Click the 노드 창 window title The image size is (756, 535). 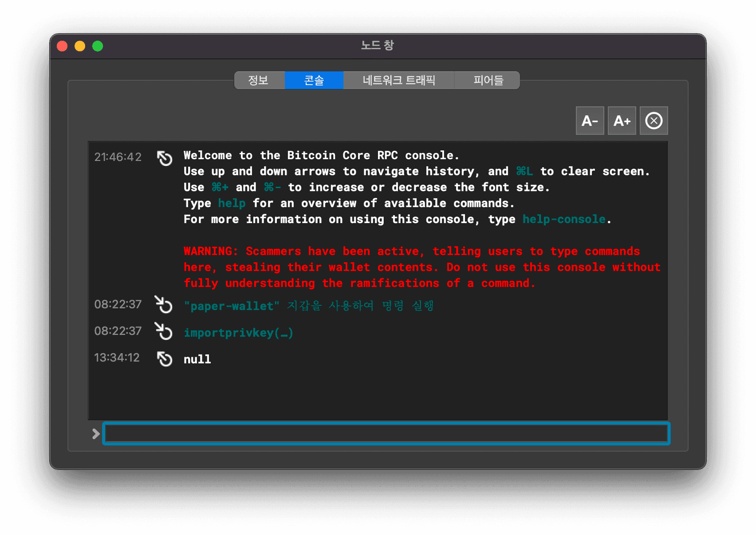pyautogui.click(x=378, y=45)
